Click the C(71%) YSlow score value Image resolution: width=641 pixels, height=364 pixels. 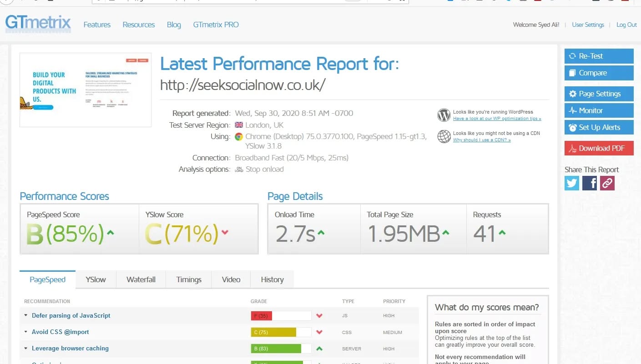(182, 234)
